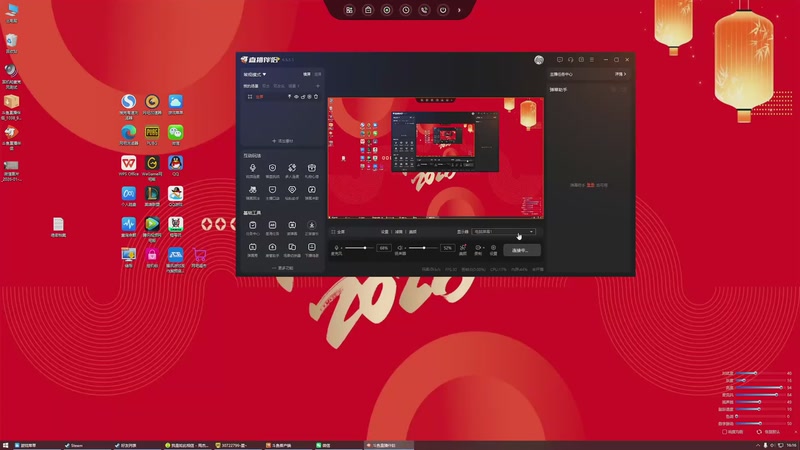Open the heart diamond interactive tool
Image resolution: width=800 pixels, height=450 pixels.
292,192
